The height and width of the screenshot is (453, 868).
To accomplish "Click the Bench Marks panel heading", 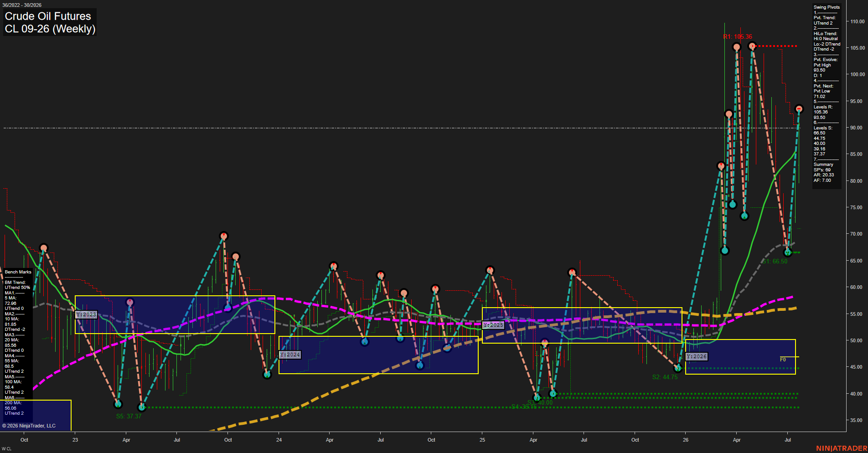I will pyautogui.click(x=18, y=272).
